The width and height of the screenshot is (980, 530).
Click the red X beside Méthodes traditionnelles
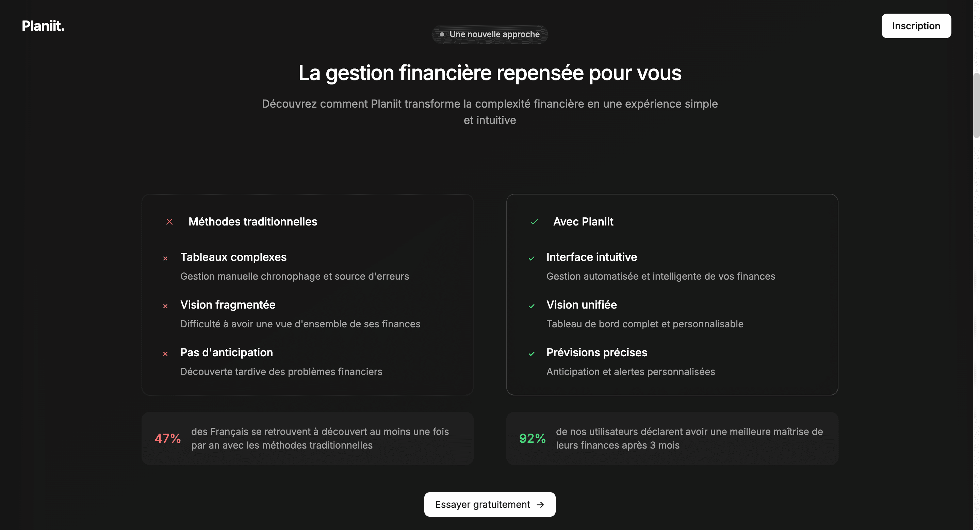169,222
